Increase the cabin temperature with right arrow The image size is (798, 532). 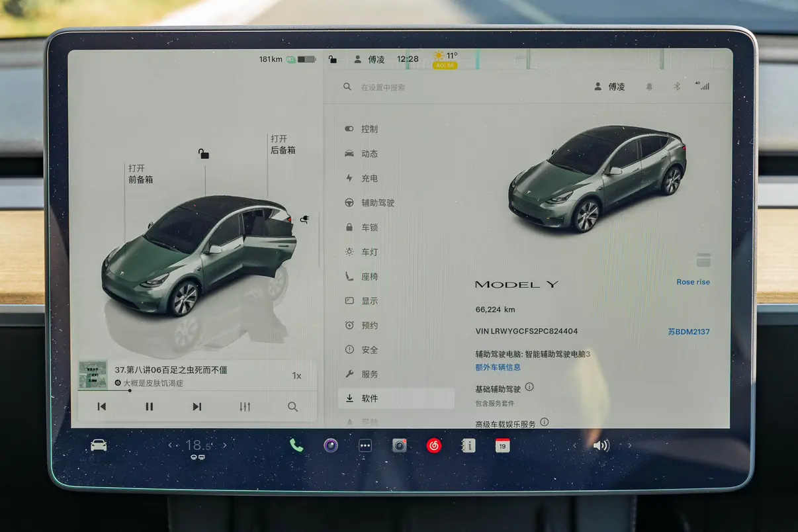pyautogui.click(x=225, y=445)
